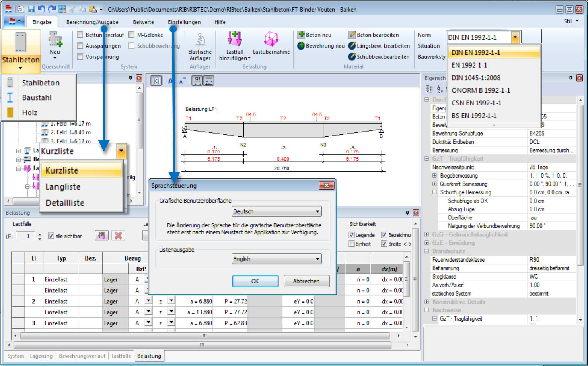Click the red X delete load case icon

118,236
